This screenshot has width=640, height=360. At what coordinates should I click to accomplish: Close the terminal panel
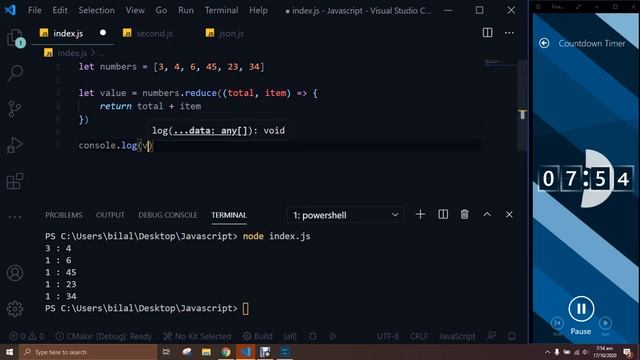509,214
